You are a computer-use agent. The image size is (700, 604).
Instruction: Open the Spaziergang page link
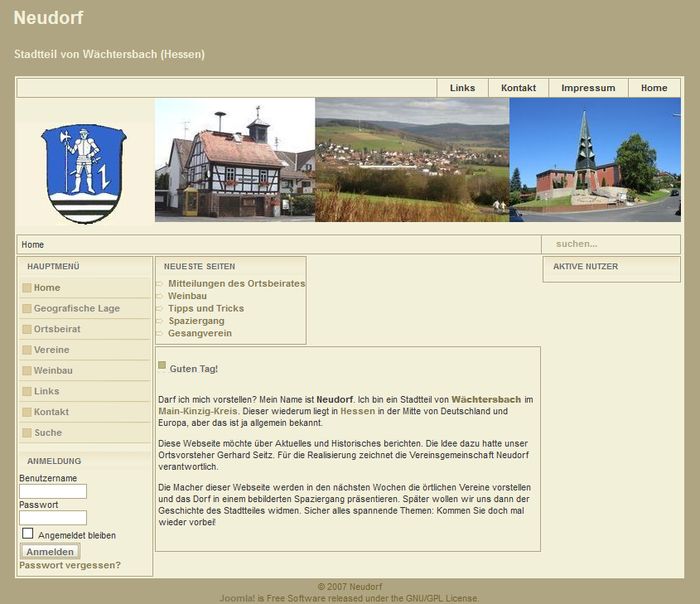196,321
